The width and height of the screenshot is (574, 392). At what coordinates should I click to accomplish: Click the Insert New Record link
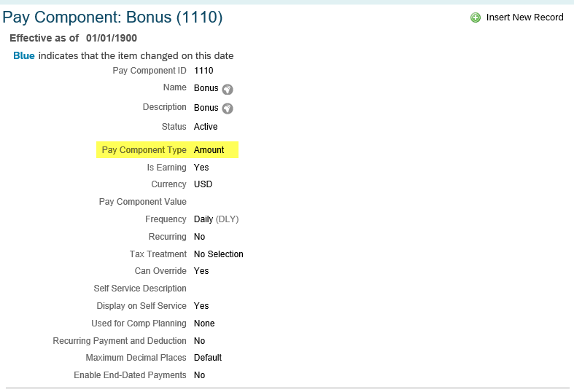pos(524,17)
